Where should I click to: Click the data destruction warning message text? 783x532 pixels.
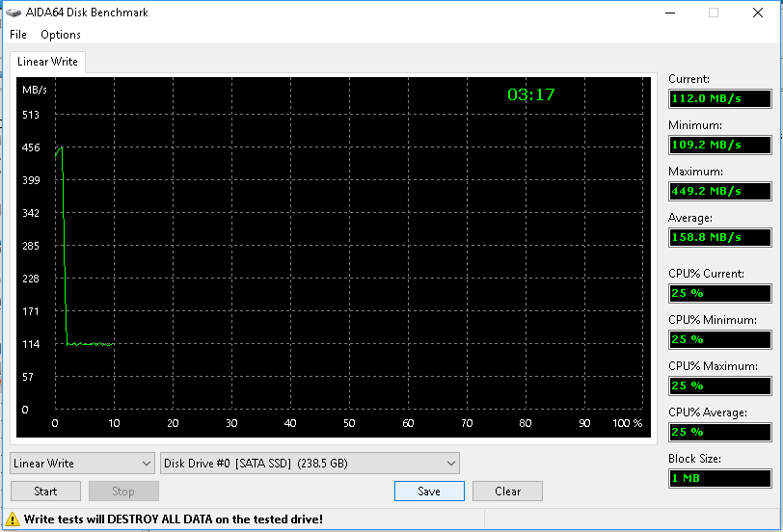pos(174,519)
